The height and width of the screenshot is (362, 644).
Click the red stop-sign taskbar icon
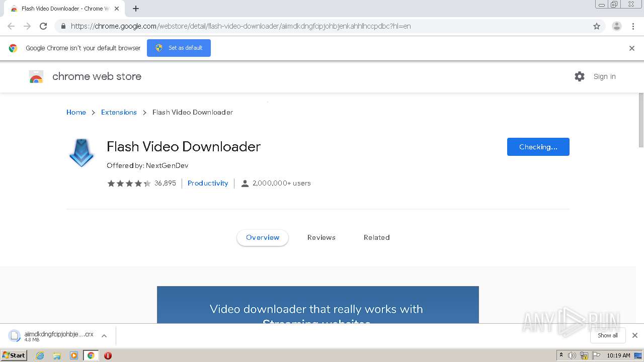108,355
